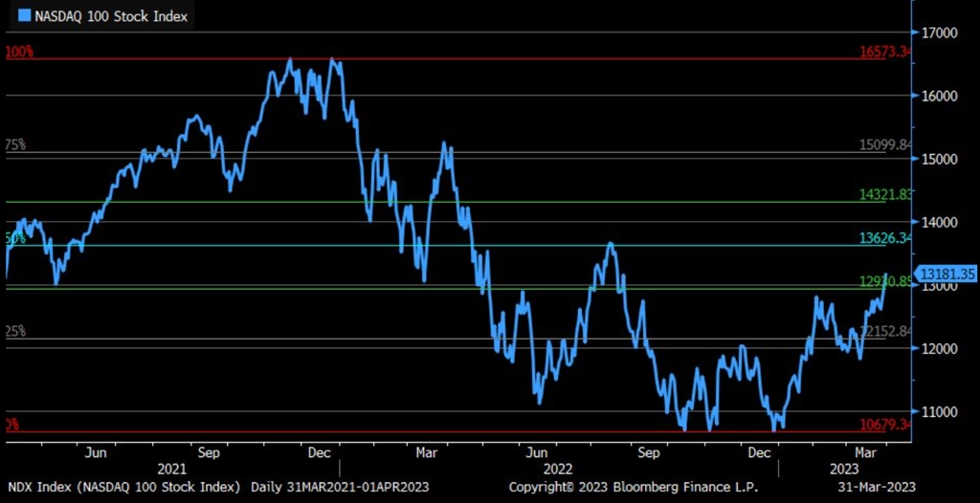Image resolution: width=980 pixels, height=503 pixels.
Task: Click the 14000 axis tick label
Action: tap(938, 222)
